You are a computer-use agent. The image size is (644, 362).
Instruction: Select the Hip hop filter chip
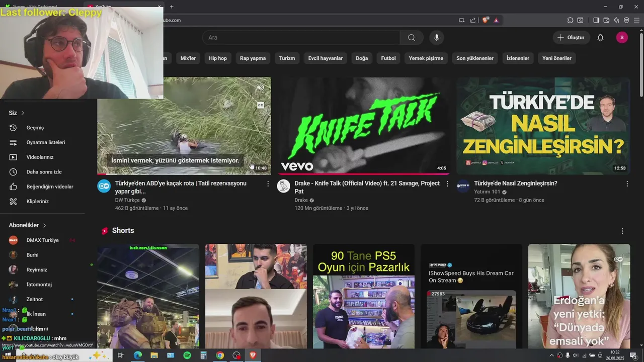coord(218,58)
